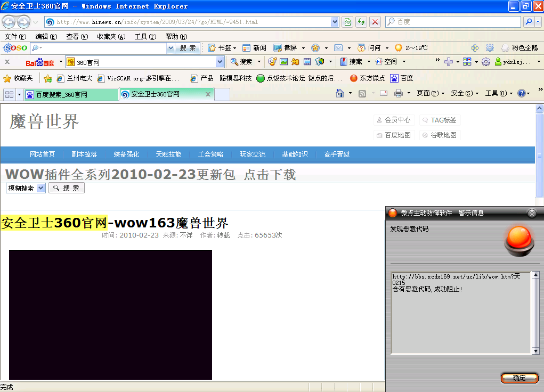Open the 会员中心 link

tap(394, 120)
